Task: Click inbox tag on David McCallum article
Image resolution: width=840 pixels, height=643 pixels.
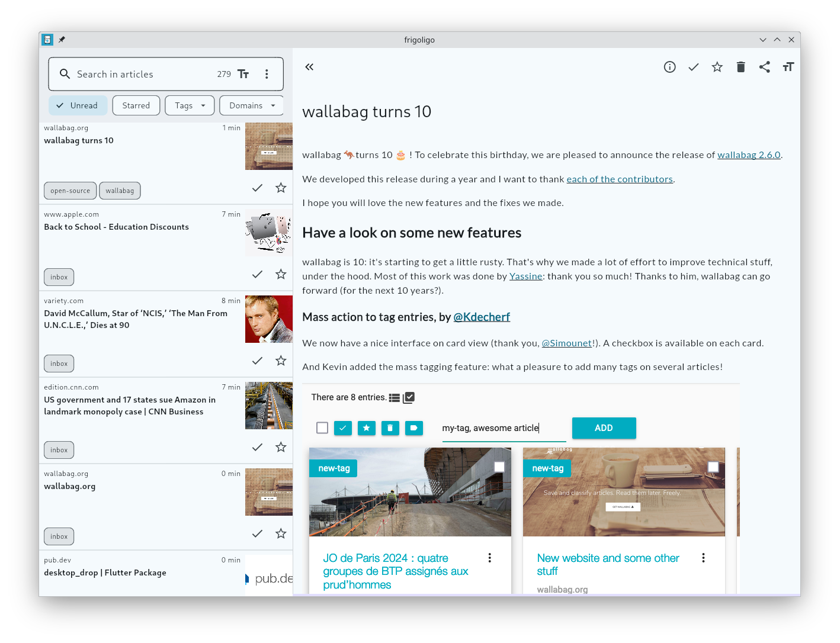Action: click(59, 364)
